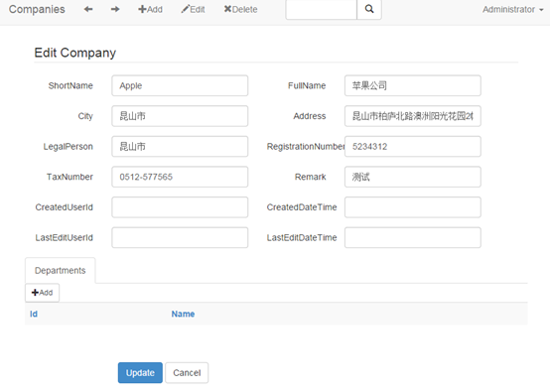Select the Departments tab

coord(60,270)
